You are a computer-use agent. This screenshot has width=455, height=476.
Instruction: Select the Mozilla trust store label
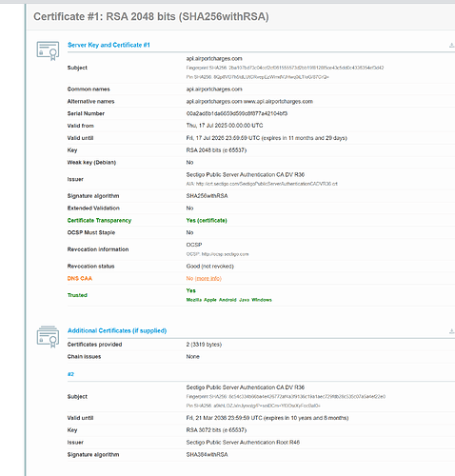tap(194, 300)
